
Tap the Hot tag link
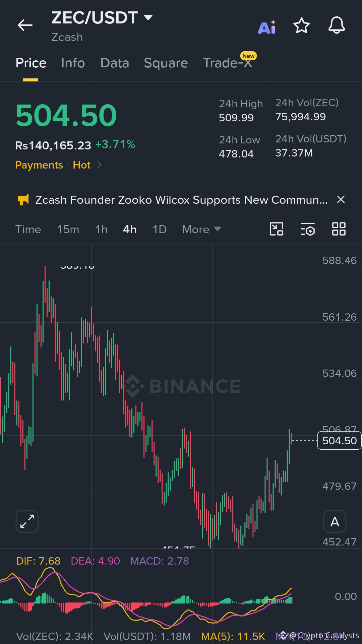tap(82, 165)
